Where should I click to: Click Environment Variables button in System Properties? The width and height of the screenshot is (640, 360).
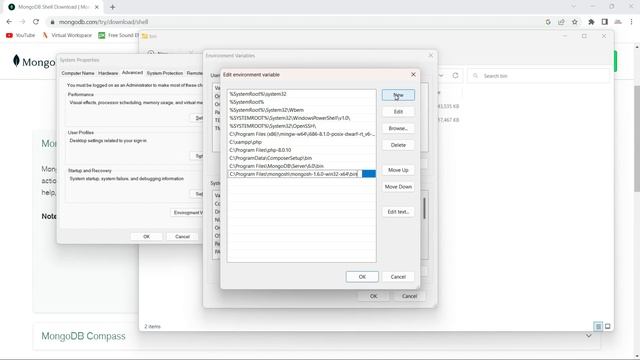pyautogui.click(x=187, y=212)
